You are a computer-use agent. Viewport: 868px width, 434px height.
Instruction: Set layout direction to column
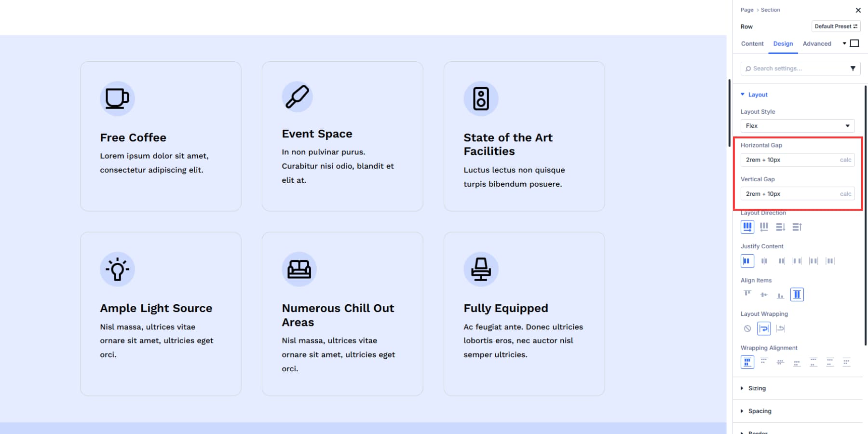point(780,227)
